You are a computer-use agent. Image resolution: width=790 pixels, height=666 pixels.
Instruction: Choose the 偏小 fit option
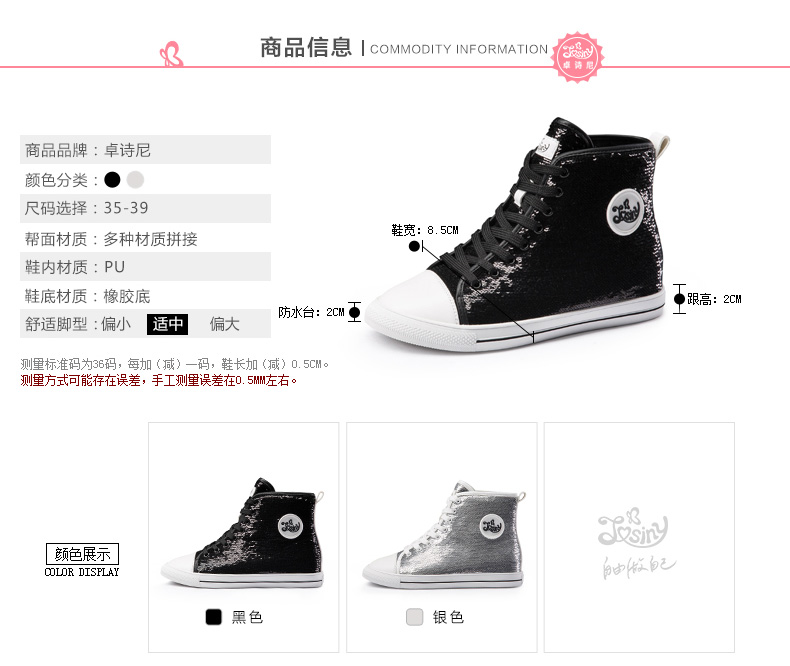tap(116, 324)
